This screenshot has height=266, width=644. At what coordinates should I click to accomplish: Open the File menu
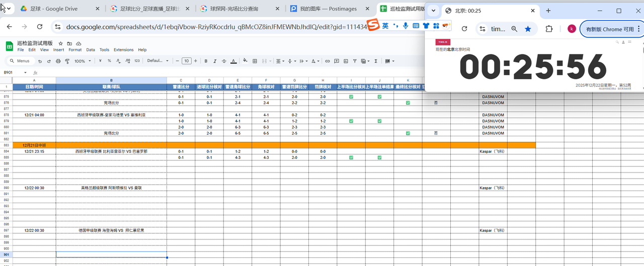(x=21, y=50)
